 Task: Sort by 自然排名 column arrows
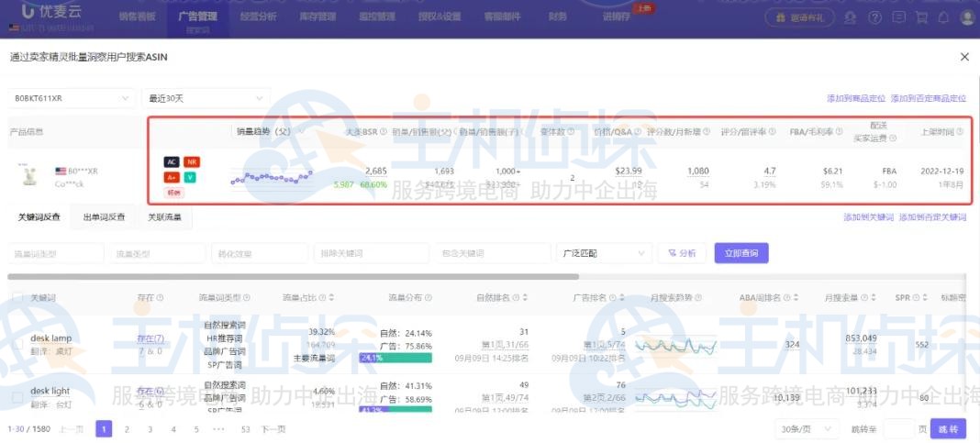(x=526, y=298)
